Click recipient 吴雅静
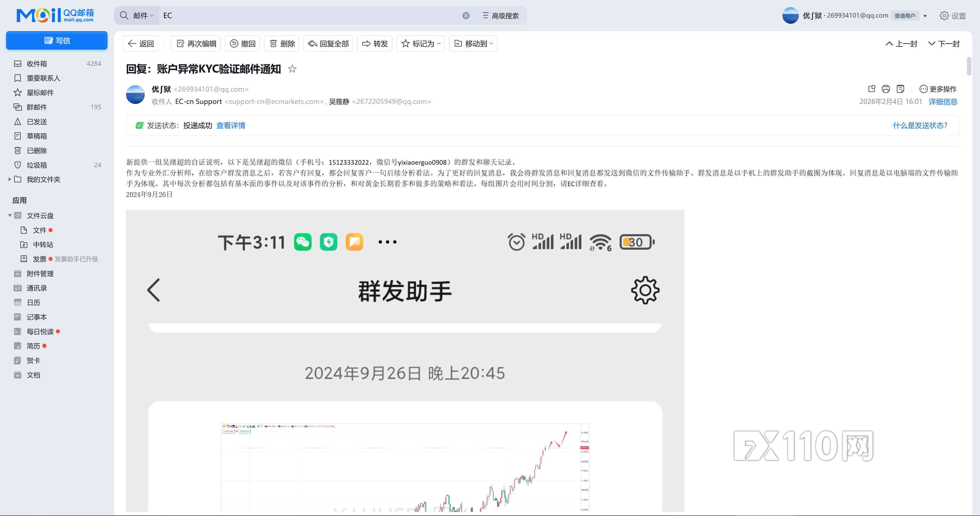This screenshot has height=516, width=980. 339,102
